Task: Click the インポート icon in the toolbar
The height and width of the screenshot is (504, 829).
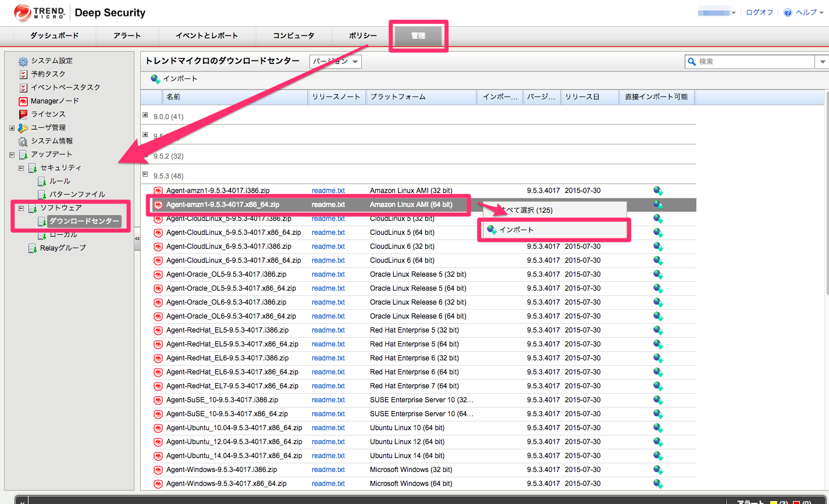Action: coord(154,77)
